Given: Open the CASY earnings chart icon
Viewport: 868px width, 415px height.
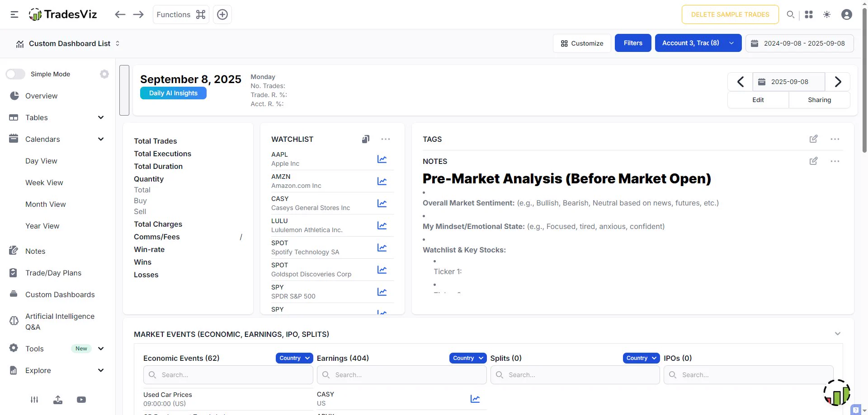Looking at the screenshot, I should click(x=475, y=399).
